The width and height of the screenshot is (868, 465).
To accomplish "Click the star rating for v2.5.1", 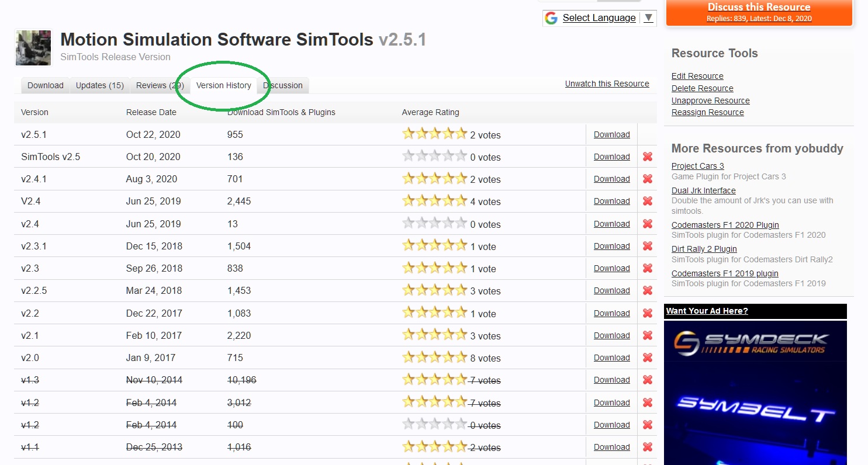I will click(x=434, y=134).
